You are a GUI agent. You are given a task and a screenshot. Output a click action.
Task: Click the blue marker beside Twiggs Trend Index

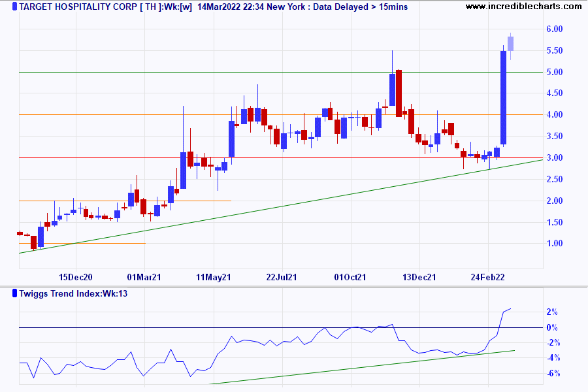[x=14, y=293]
